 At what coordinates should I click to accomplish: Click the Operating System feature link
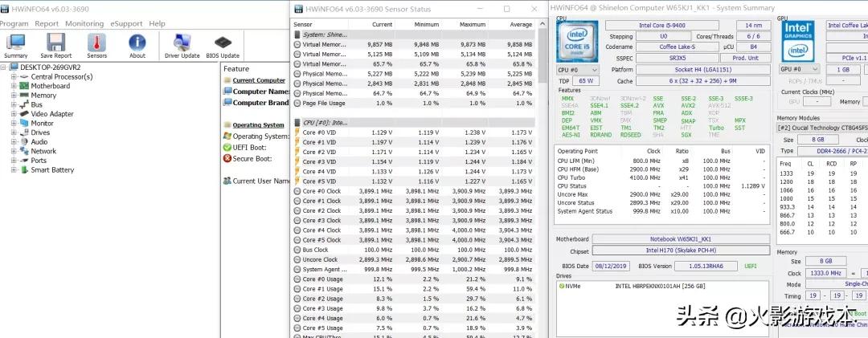click(x=258, y=125)
